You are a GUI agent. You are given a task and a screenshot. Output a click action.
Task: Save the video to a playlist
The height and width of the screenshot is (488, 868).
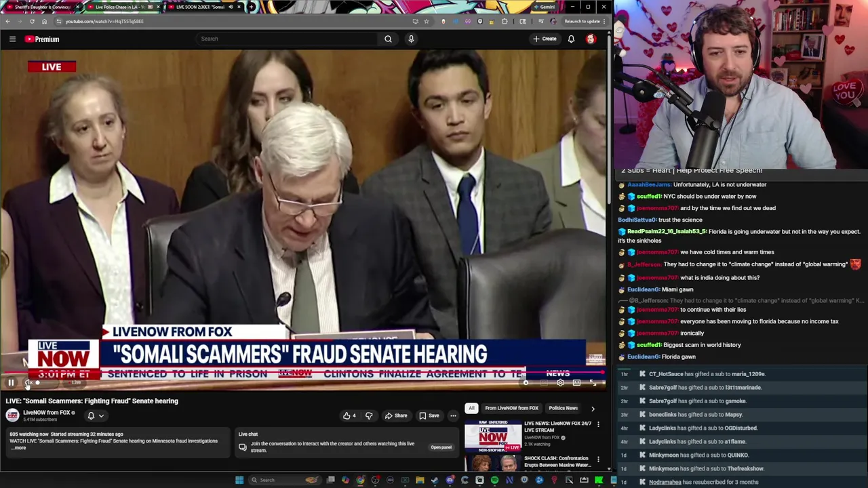429,415
